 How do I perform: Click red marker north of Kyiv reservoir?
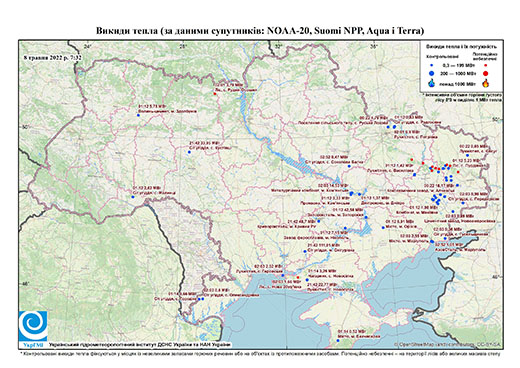click(x=215, y=94)
